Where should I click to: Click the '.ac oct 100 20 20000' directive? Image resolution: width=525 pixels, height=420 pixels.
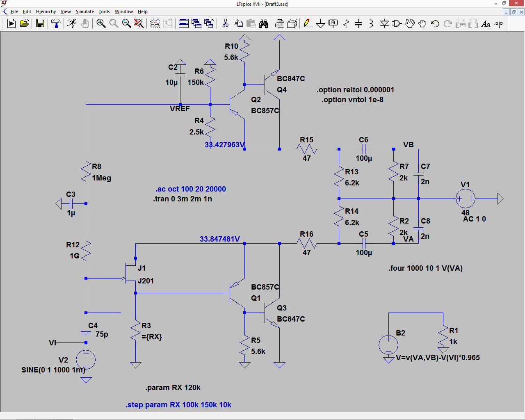(x=191, y=189)
